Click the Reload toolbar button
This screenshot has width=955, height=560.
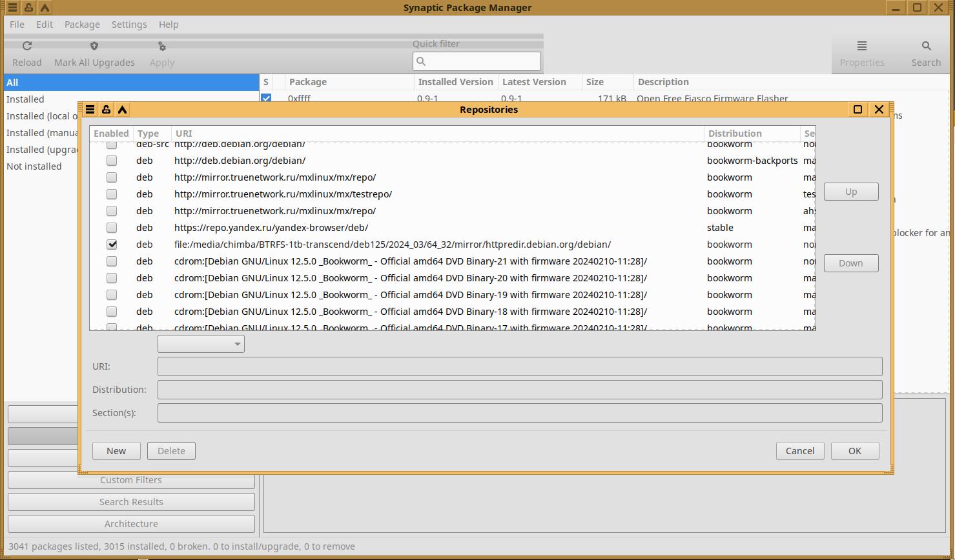pos(27,54)
